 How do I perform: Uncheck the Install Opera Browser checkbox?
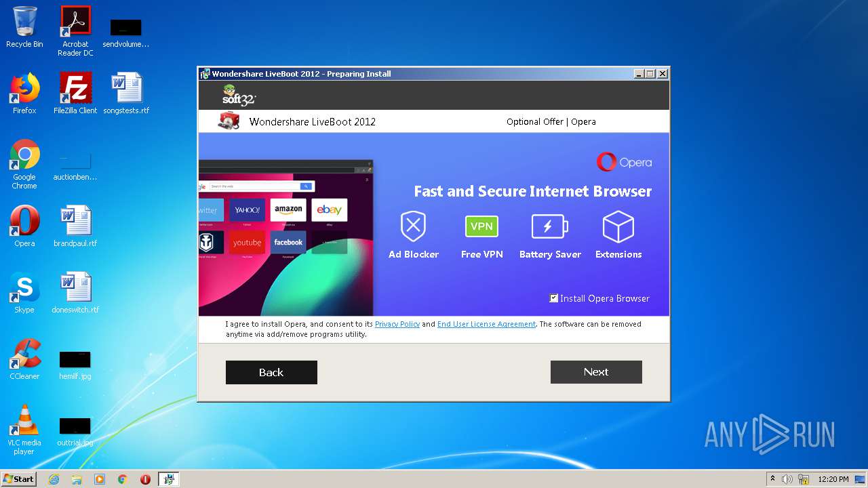pyautogui.click(x=554, y=298)
